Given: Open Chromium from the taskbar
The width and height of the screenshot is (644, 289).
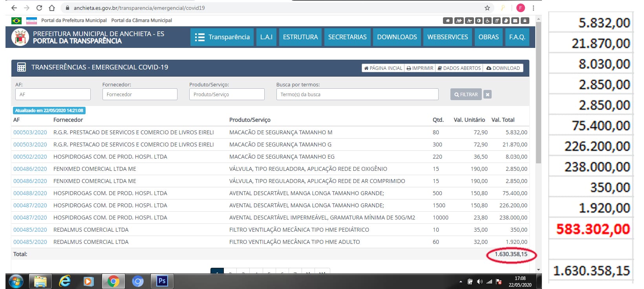Looking at the screenshot, I should pyautogui.click(x=137, y=281).
